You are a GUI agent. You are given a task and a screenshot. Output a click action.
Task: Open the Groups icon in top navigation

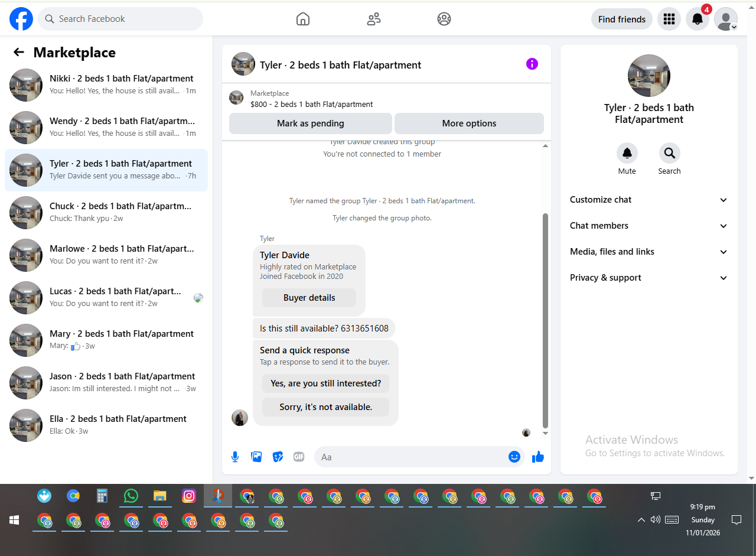point(444,19)
